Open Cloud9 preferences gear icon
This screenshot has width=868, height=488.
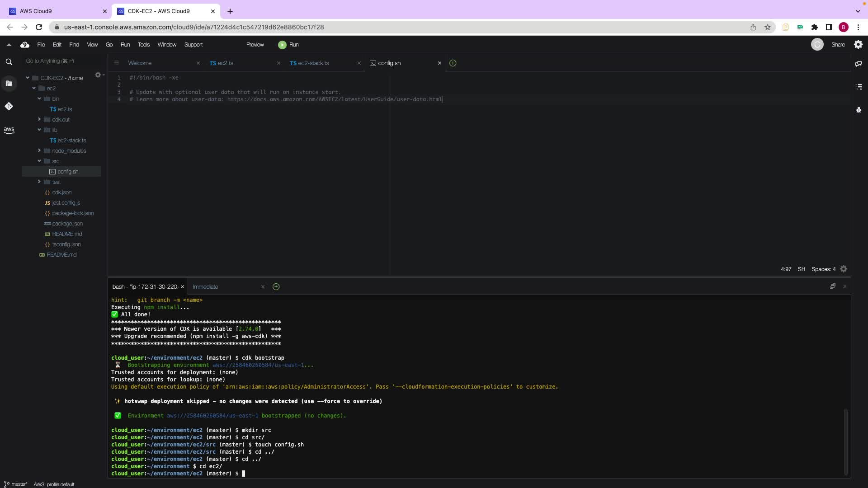click(x=858, y=44)
